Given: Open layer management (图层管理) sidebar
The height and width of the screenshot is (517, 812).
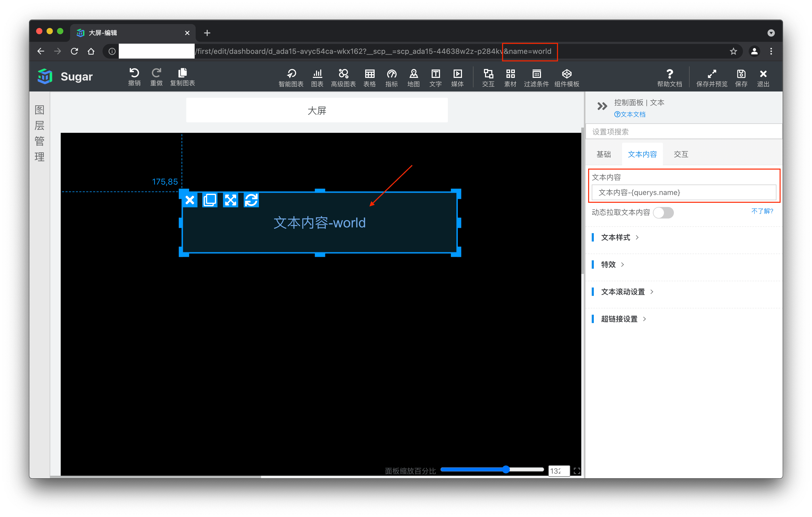Looking at the screenshot, I should click(40, 133).
